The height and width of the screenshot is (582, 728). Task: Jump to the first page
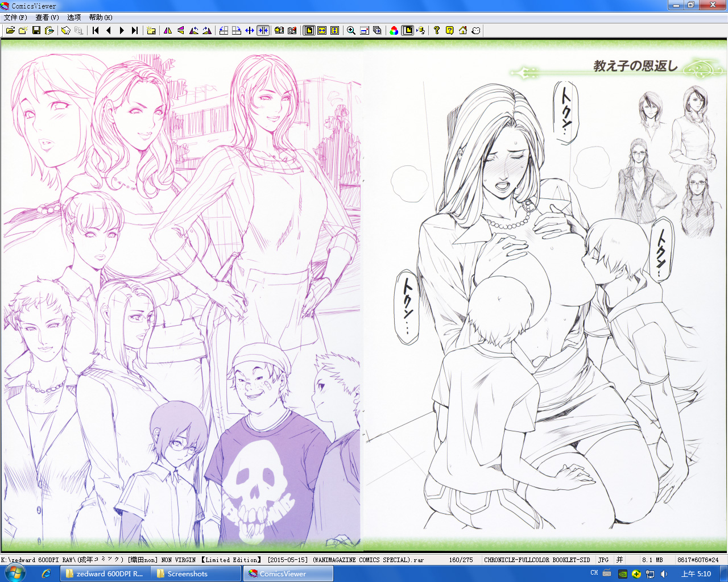click(x=96, y=31)
